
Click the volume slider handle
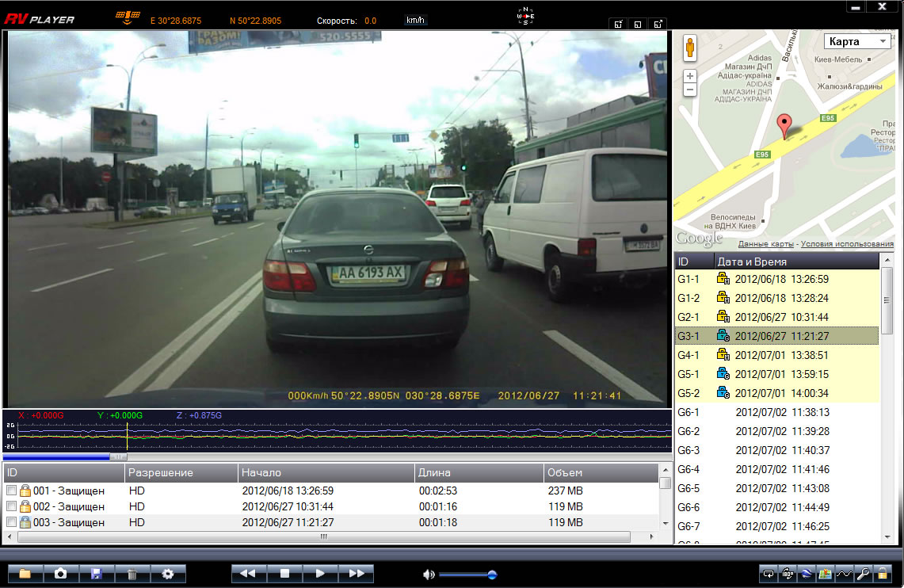click(492, 574)
